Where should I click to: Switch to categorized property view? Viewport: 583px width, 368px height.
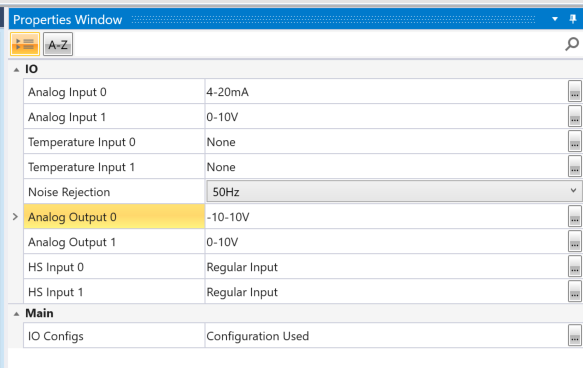click(x=25, y=44)
